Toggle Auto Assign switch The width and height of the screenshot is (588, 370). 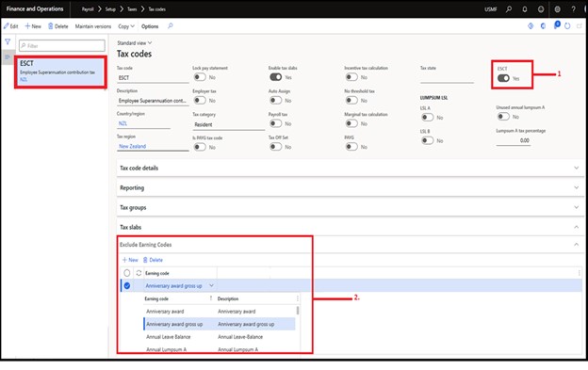coord(275,101)
